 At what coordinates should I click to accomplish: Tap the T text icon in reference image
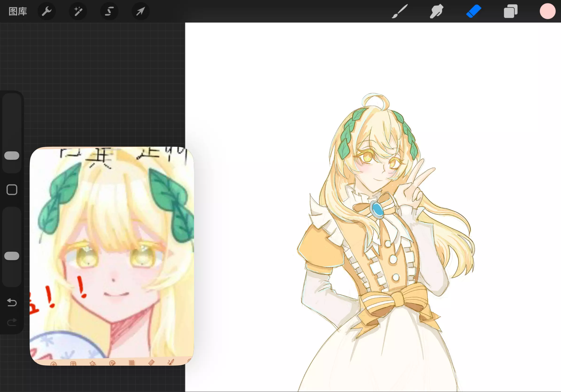tap(73, 364)
